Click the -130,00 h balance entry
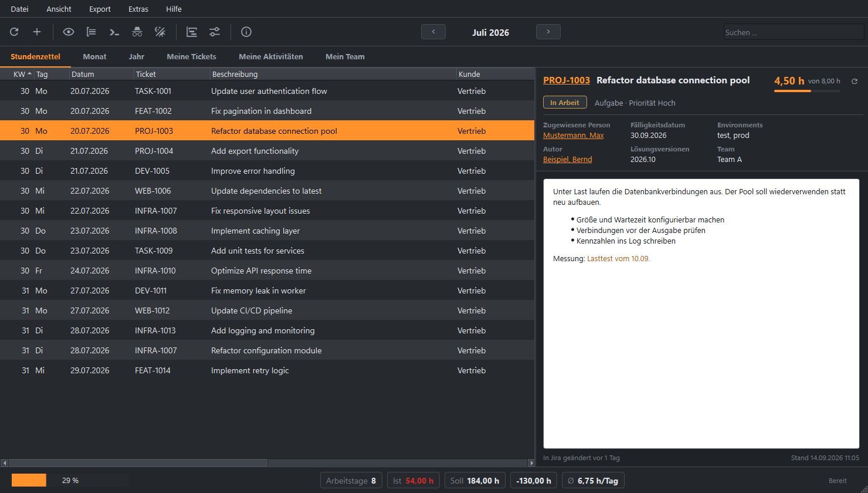Image resolution: width=868 pixels, height=493 pixels. 534,481
